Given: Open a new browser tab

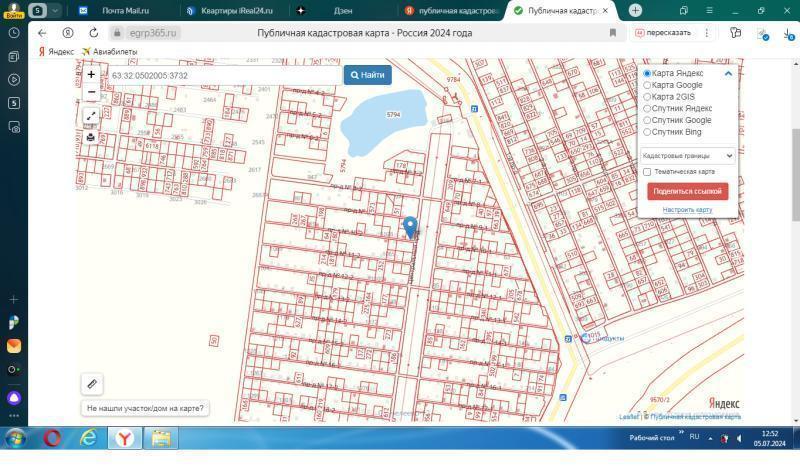Looking at the screenshot, I should pos(635,10).
